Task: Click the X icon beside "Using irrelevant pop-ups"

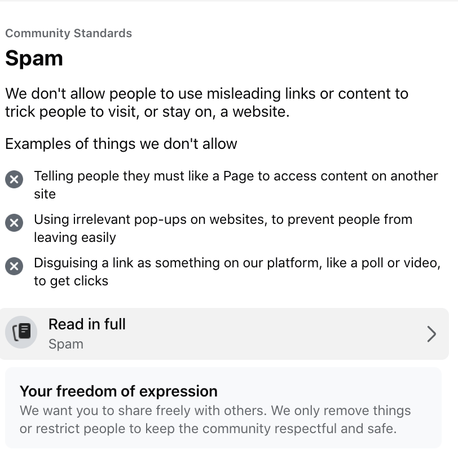Action: (x=14, y=223)
